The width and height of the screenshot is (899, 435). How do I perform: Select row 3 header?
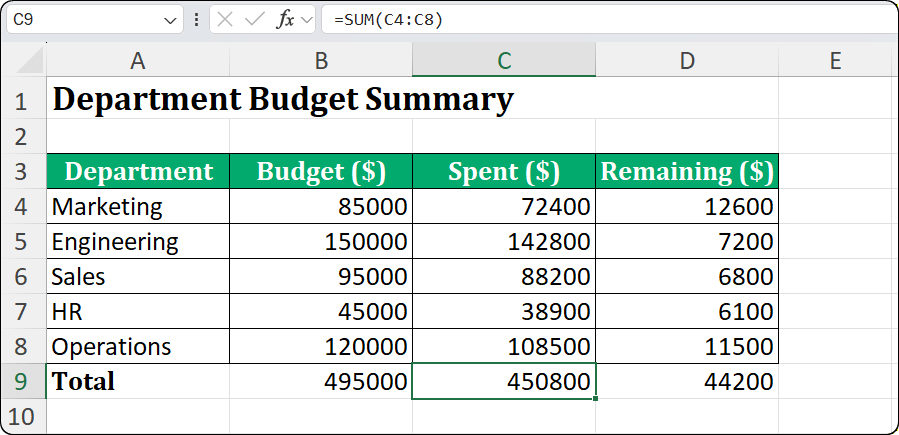[x=23, y=171]
